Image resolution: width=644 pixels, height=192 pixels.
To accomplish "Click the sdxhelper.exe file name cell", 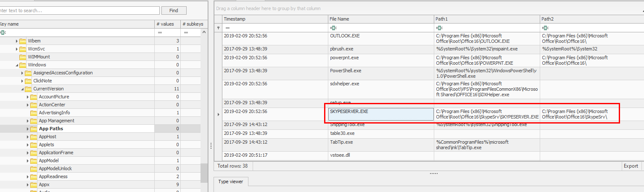I will [381, 89].
